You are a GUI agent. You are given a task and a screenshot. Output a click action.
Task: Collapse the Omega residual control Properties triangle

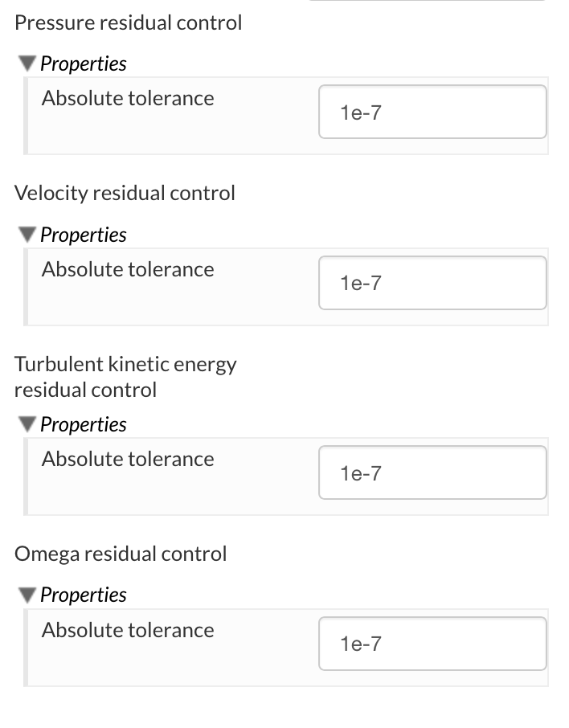click(x=27, y=595)
